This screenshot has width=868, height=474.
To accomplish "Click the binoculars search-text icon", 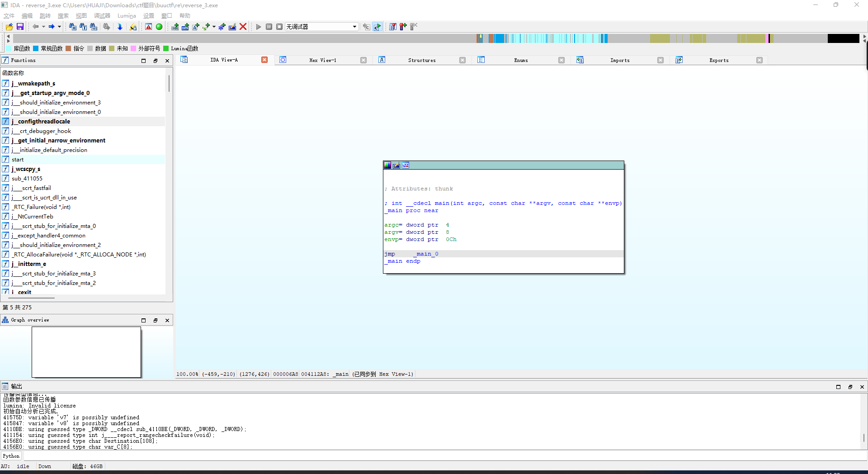I will [83, 27].
